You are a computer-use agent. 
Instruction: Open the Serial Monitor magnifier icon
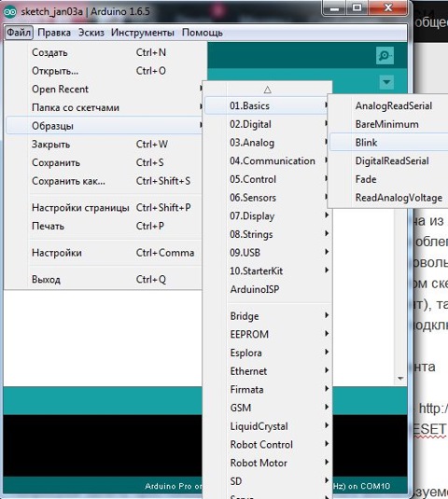[x=385, y=55]
